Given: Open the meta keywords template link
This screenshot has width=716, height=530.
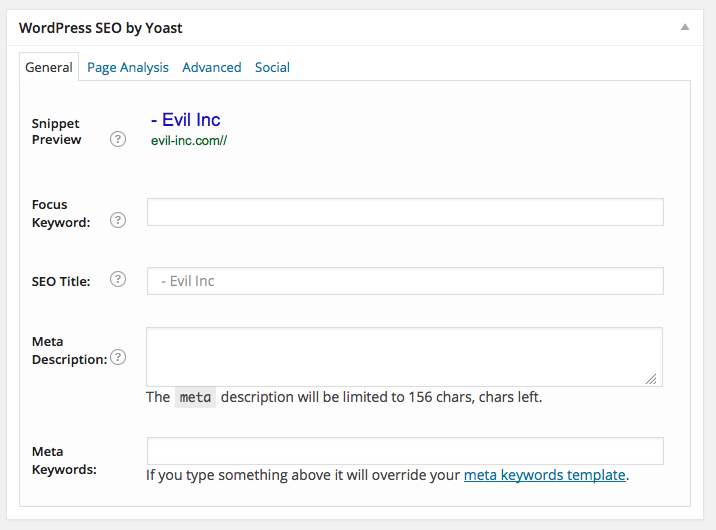Looking at the screenshot, I should [x=544, y=475].
